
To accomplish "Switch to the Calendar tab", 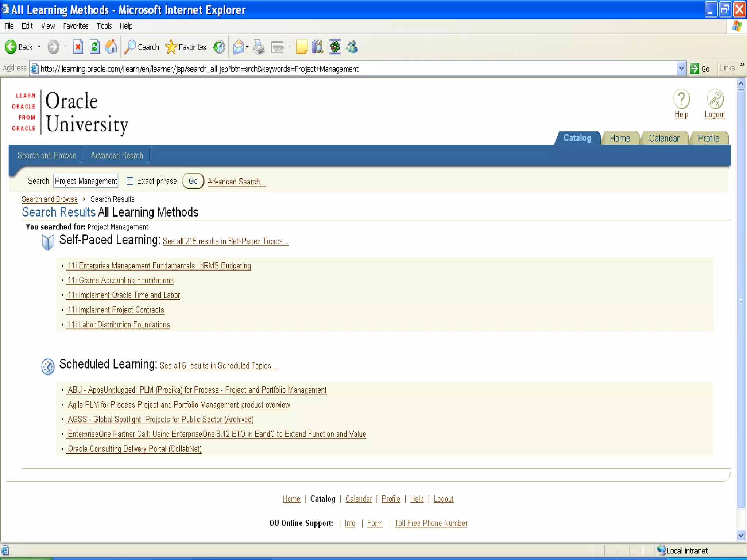I will (x=664, y=139).
